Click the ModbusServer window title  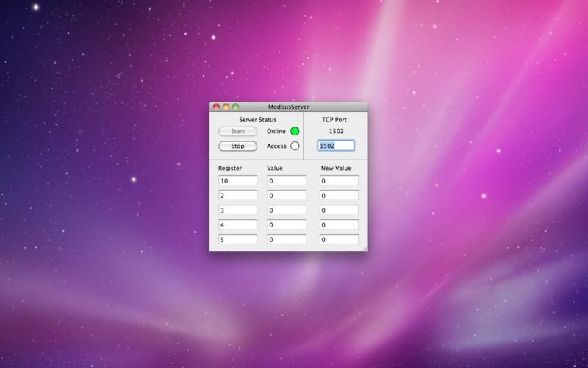[288, 107]
